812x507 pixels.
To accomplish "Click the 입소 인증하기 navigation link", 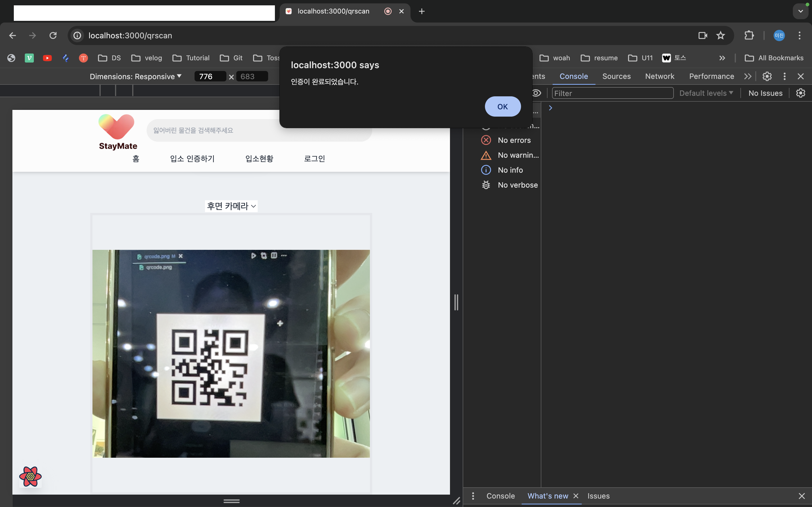I will click(192, 159).
